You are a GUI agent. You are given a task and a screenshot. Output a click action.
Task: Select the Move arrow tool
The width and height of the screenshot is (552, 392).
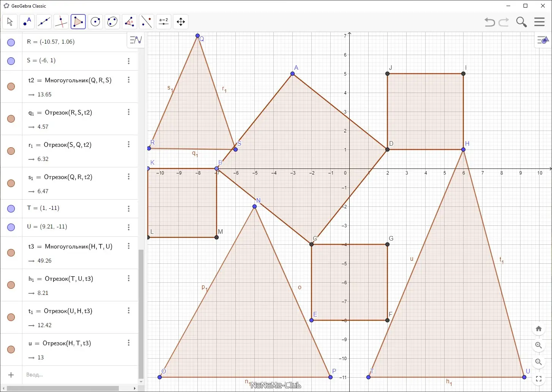point(10,22)
